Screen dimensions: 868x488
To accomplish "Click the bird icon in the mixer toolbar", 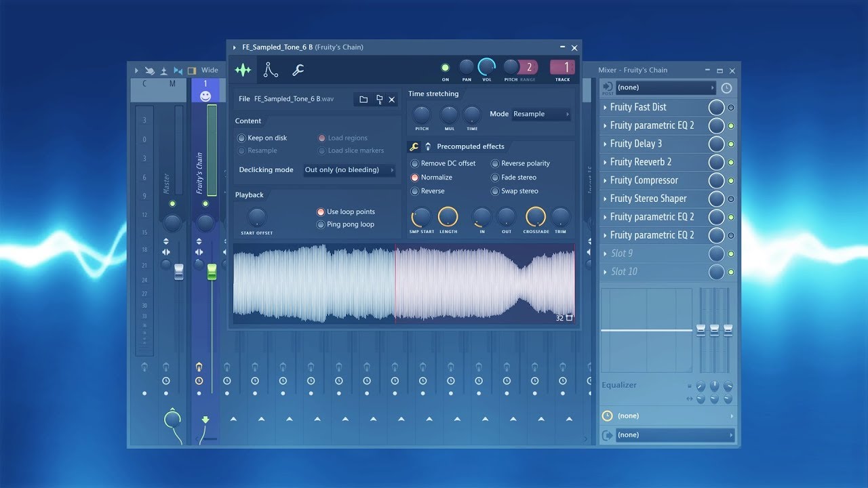I will (149, 70).
